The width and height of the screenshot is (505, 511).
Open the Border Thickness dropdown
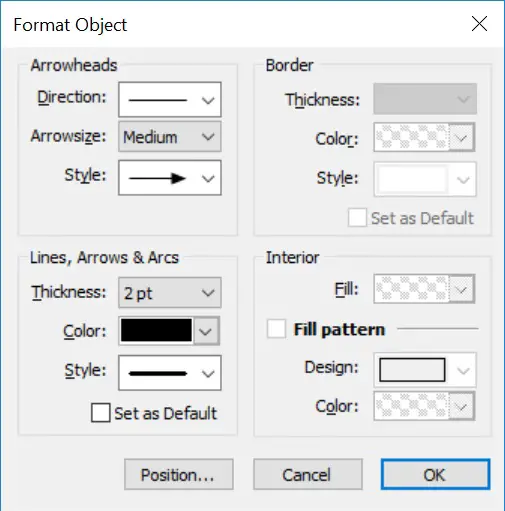click(x=425, y=99)
